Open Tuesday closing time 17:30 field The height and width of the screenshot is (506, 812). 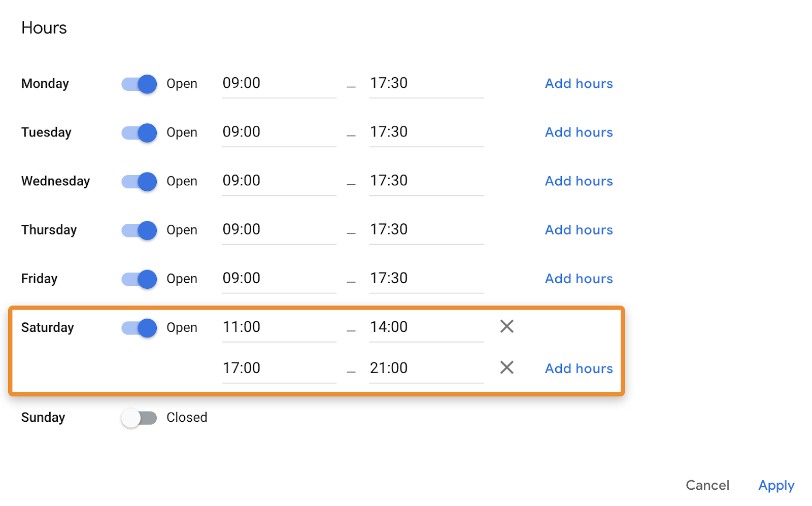pos(426,132)
